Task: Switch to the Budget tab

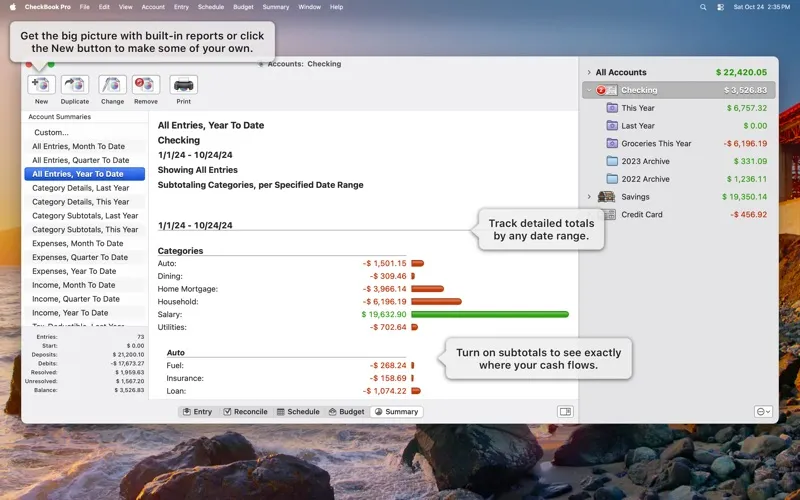Action: coord(346,412)
